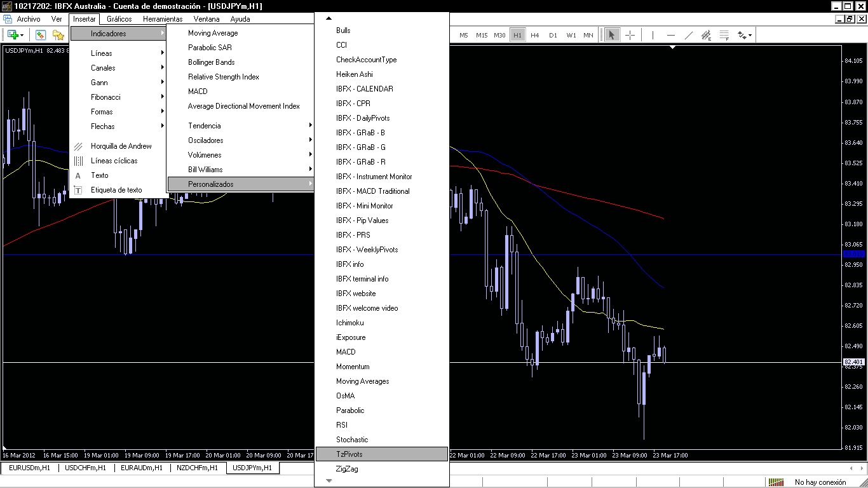Click connection status bars icon
Image resolution: width=868 pixels, height=488 pixels.
[x=775, y=482]
